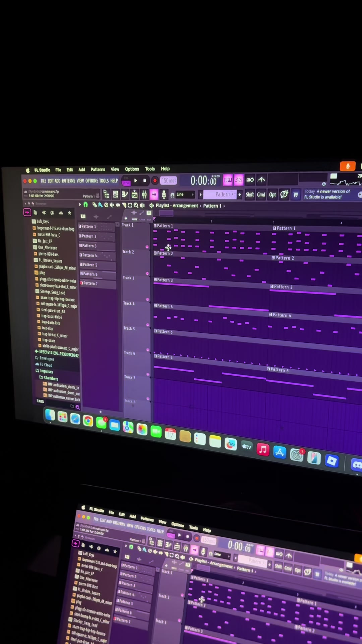Open the Pattern 7 selector dropdown on the monitor
Image resolution: width=362 pixels, height=644 pixels.
[220, 195]
